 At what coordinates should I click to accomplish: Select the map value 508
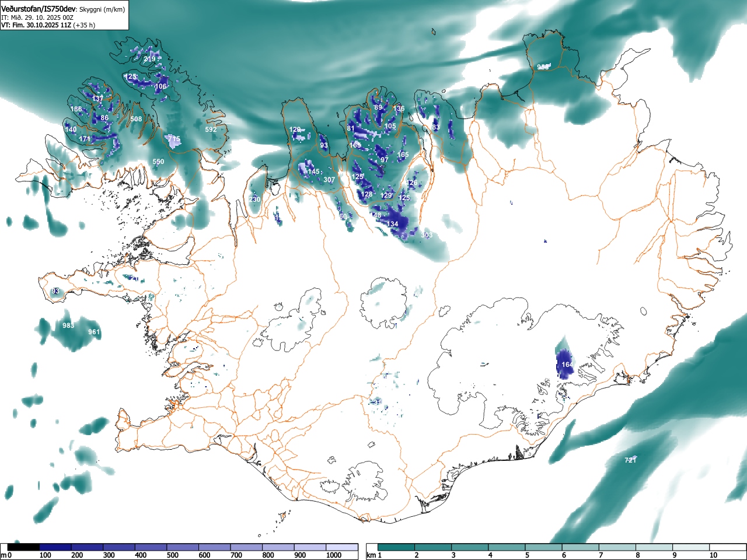point(136,119)
